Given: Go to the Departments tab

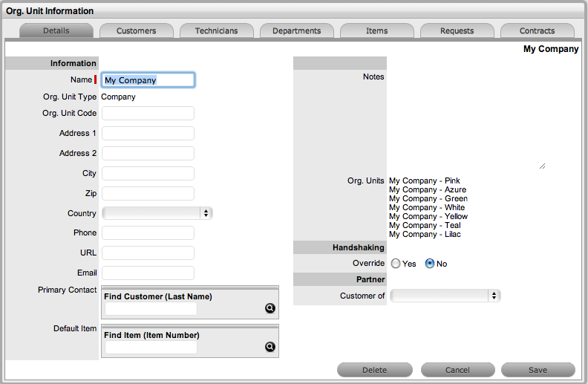Looking at the screenshot, I should tap(297, 31).
